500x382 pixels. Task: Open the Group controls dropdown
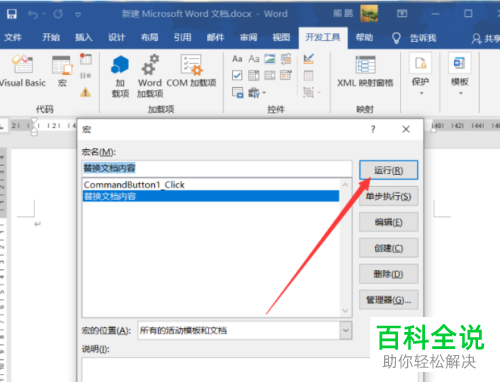click(312, 92)
